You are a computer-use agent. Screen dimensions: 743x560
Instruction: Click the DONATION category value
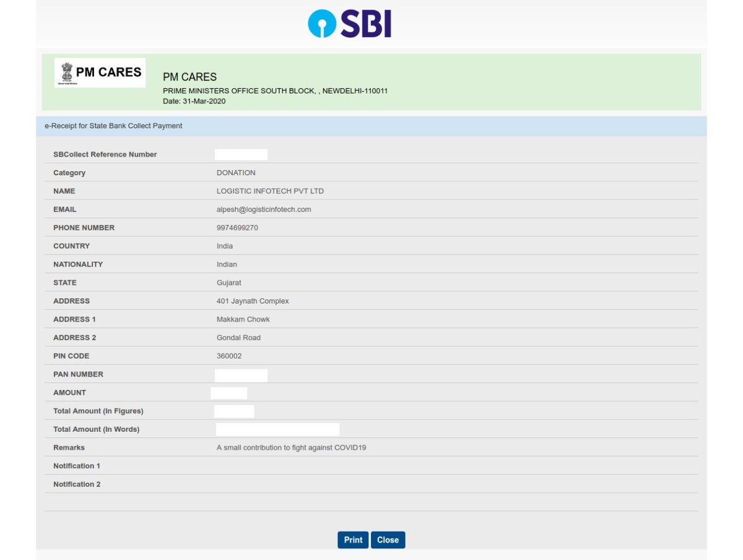click(x=236, y=173)
